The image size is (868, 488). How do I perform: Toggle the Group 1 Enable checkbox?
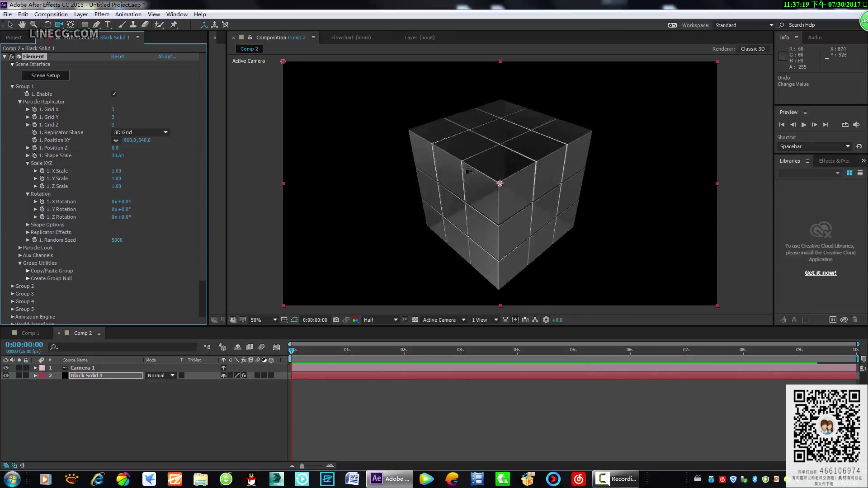114,94
